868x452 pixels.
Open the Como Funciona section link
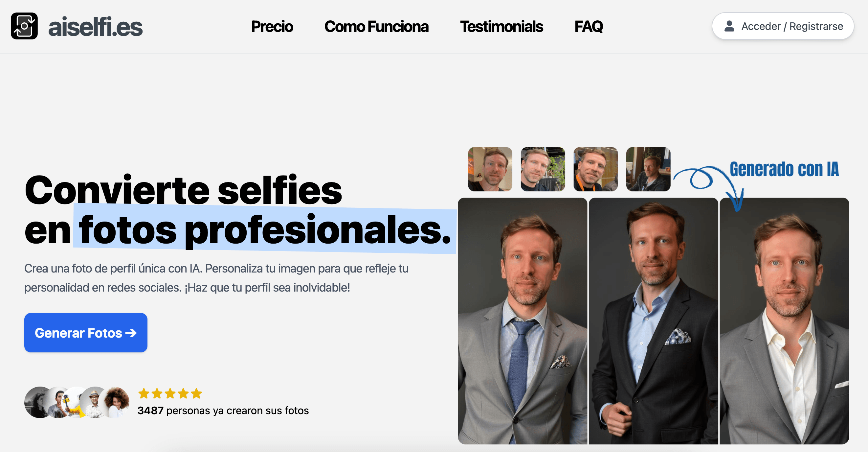click(376, 26)
